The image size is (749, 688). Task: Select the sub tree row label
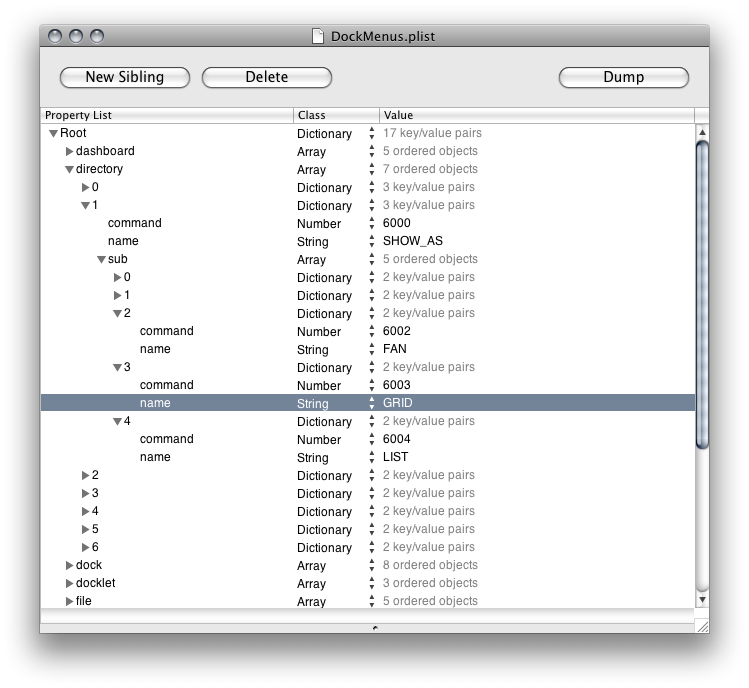[118, 259]
